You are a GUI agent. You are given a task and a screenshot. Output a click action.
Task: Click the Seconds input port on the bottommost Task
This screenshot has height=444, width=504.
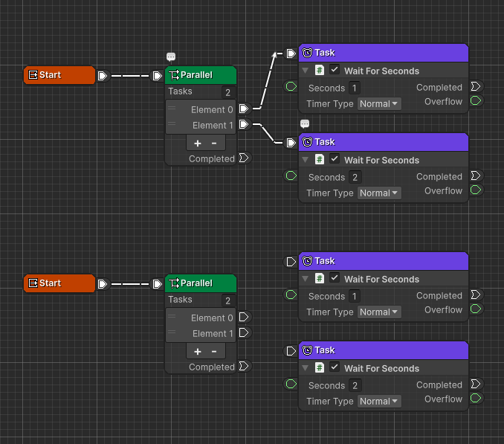pos(291,385)
